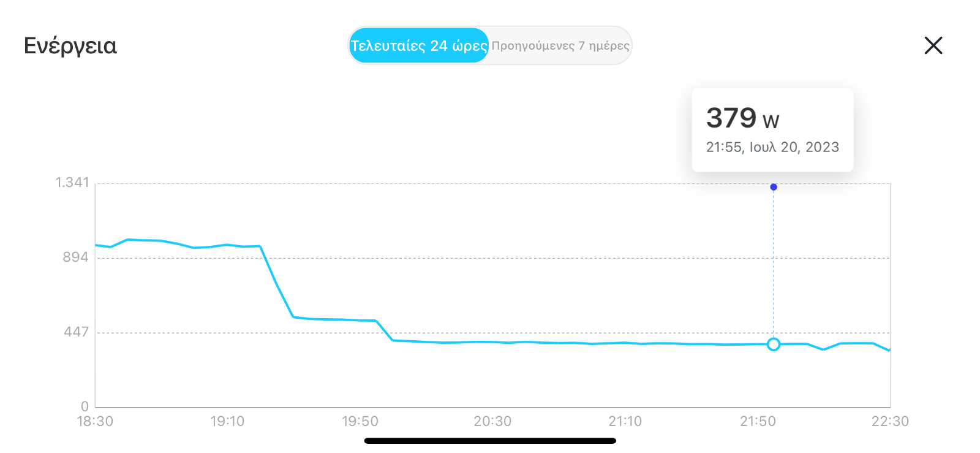This screenshot has height=453, width=980.
Task: Click the 22:30 time axis label
Action: (x=890, y=421)
